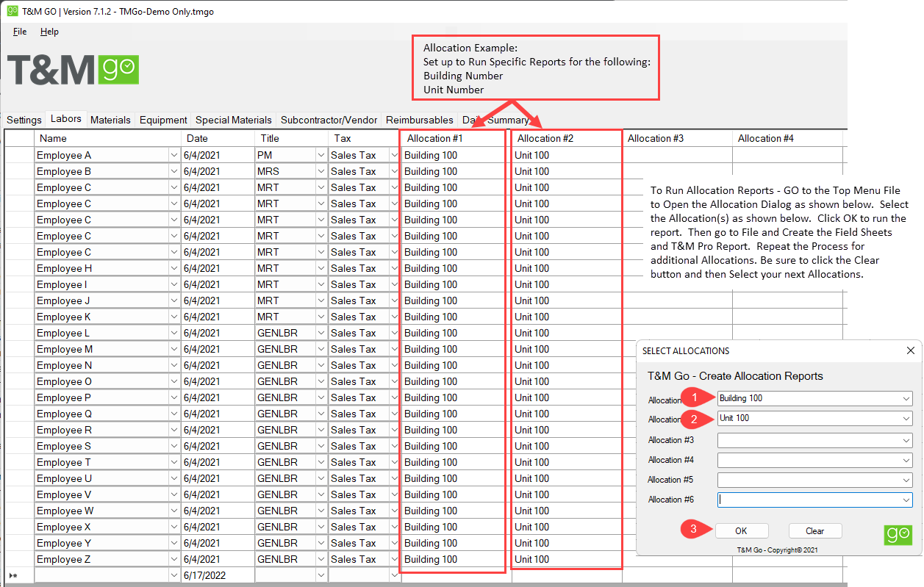Click the Name column header

(107, 138)
